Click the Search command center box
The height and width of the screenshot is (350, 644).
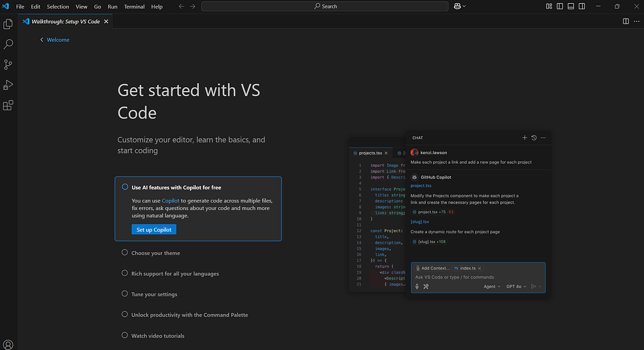point(325,6)
